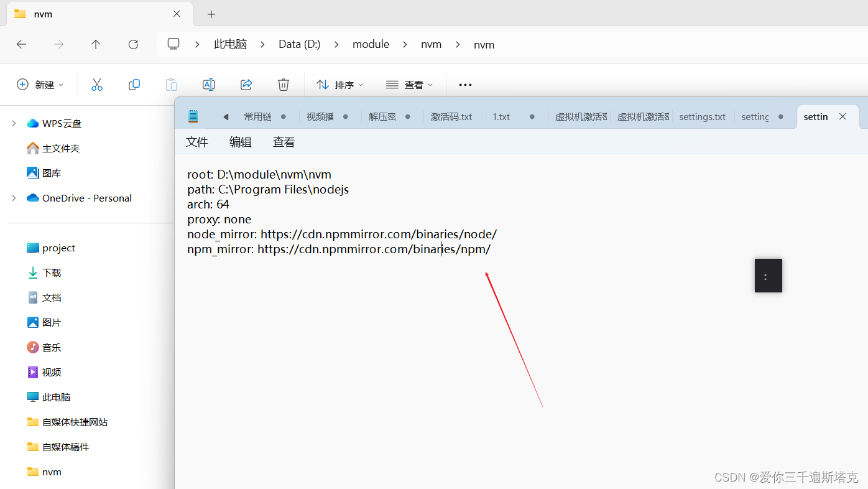The height and width of the screenshot is (489, 868).
Task: Switch to the settings.txt tab
Action: [x=702, y=116]
